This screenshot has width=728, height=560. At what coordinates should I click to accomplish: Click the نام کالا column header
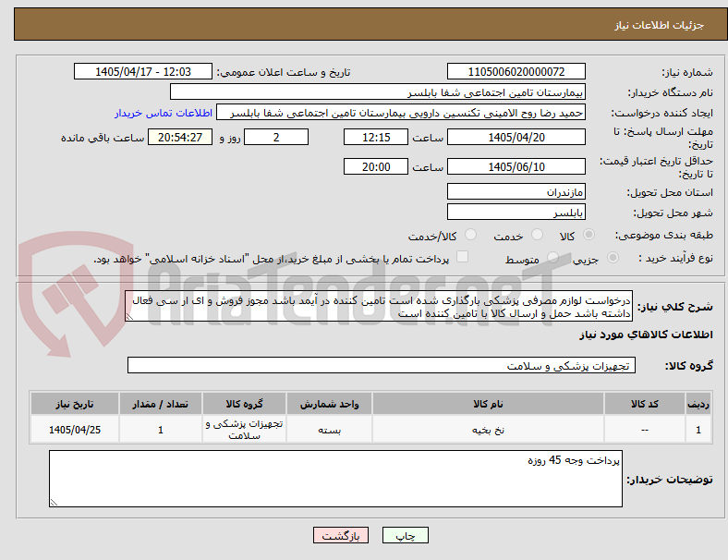tap(488, 404)
